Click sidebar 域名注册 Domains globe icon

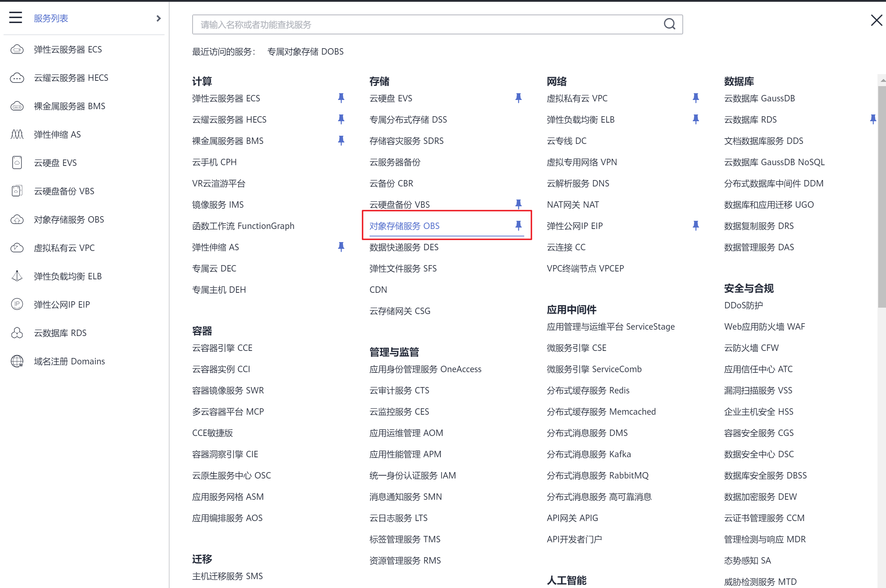tap(17, 361)
